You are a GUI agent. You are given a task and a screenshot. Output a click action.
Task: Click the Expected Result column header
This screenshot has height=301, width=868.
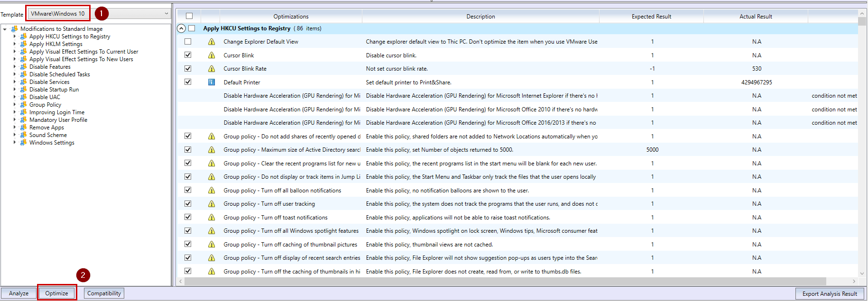click(x=651, y=17)
